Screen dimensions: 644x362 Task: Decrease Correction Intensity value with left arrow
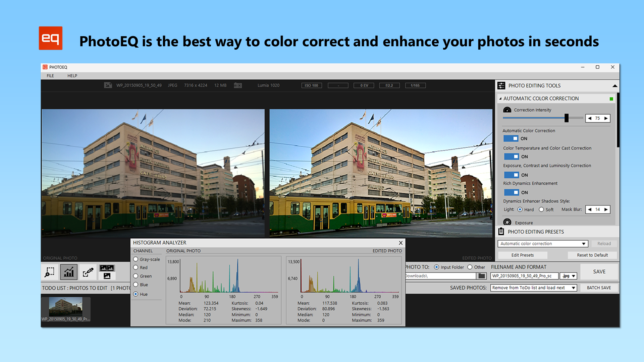(x=590, y=118)
